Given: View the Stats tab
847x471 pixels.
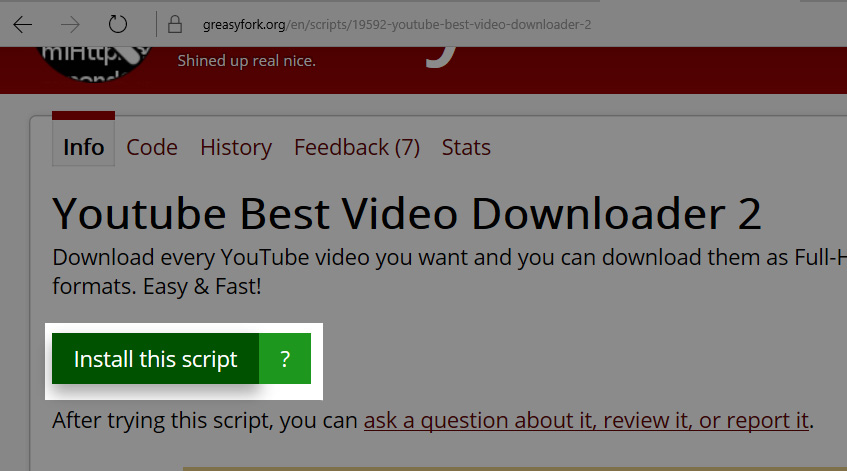Looking at the screenshot, I should (466, 147).
